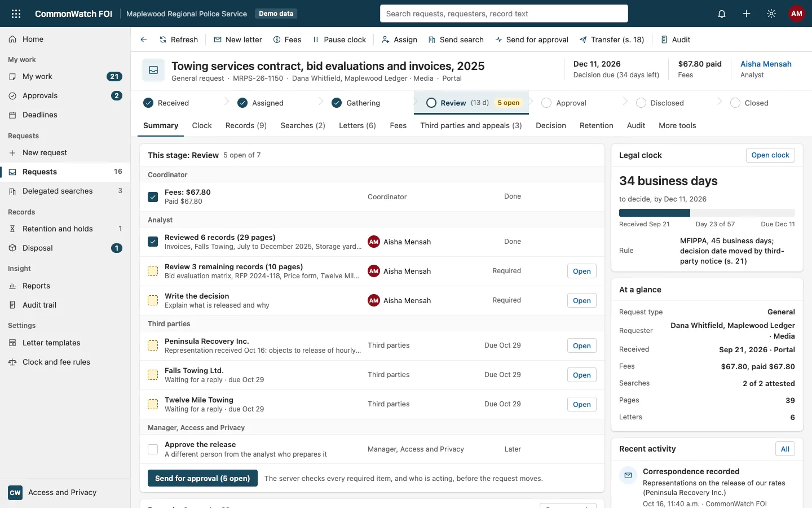This screenshot has height=508, width=812.
Task: Check the Peninsula Recovery Inc. item
Action: 153,345
